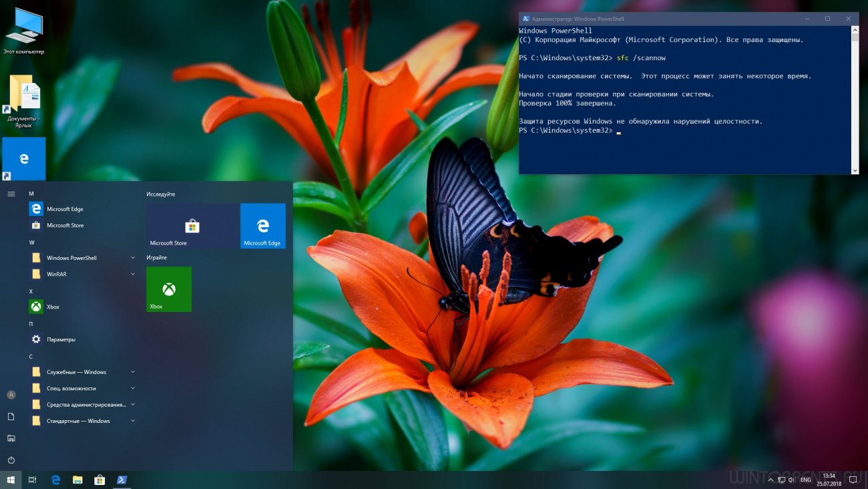Close the PowerShell window
868x489 pixels.
pyautogui.click(x=849, y=19)
